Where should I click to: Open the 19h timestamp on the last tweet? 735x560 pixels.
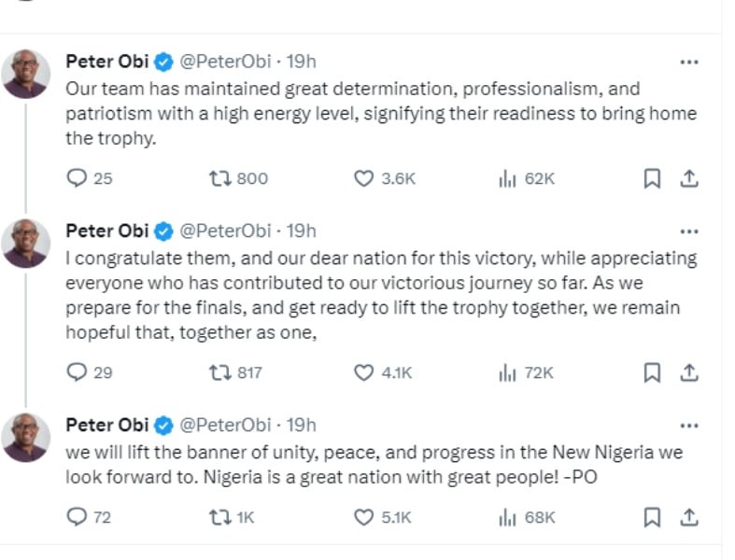click(301, 425)
